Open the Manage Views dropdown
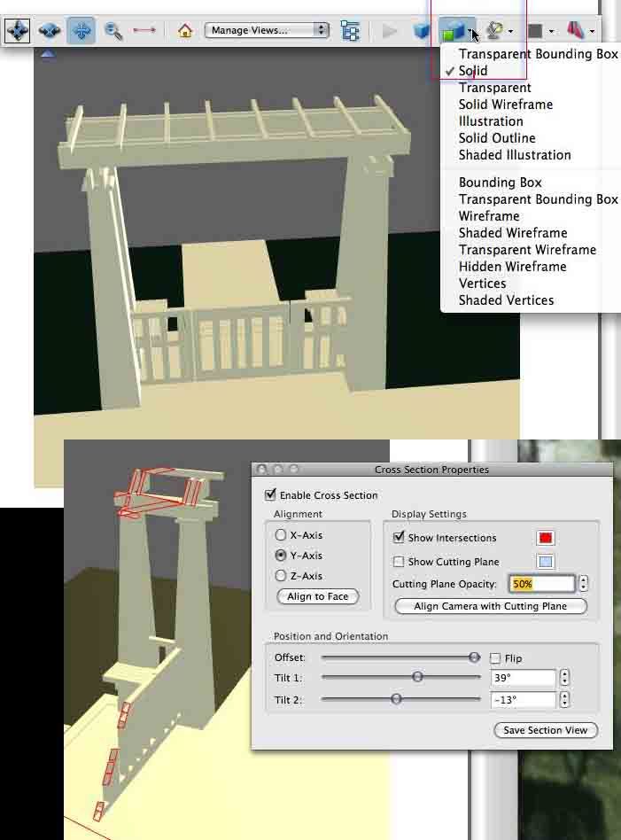621x840 pixels. click(267, 30)
